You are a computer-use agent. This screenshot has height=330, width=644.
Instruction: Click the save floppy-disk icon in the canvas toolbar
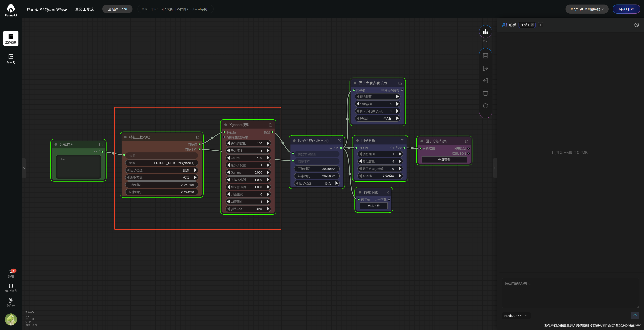point(485,56)
